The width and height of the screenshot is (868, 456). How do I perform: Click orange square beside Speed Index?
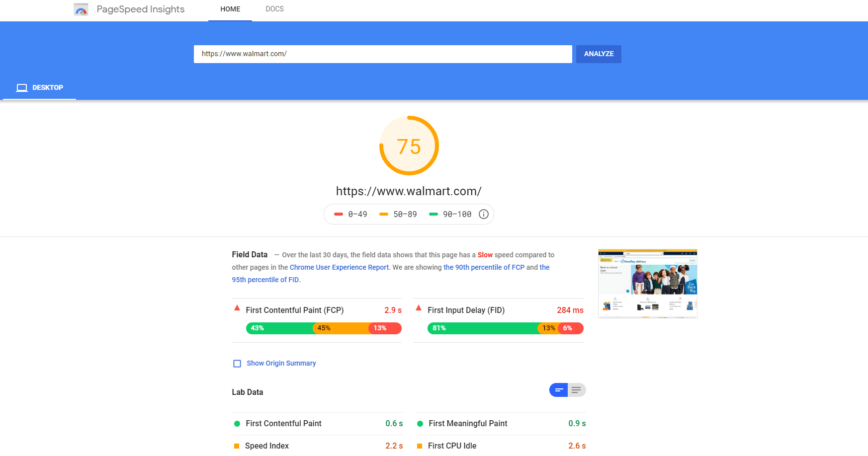pyautogui.click(x=237, y=446)
